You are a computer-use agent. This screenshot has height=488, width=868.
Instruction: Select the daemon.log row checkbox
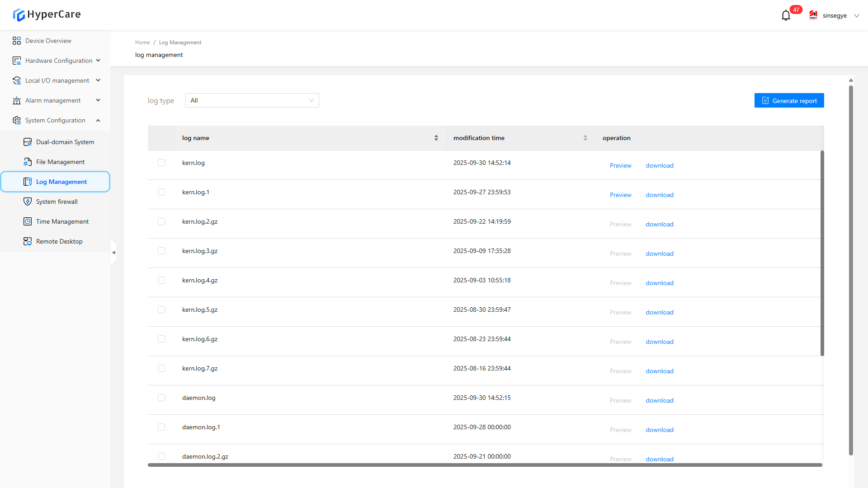161,398
